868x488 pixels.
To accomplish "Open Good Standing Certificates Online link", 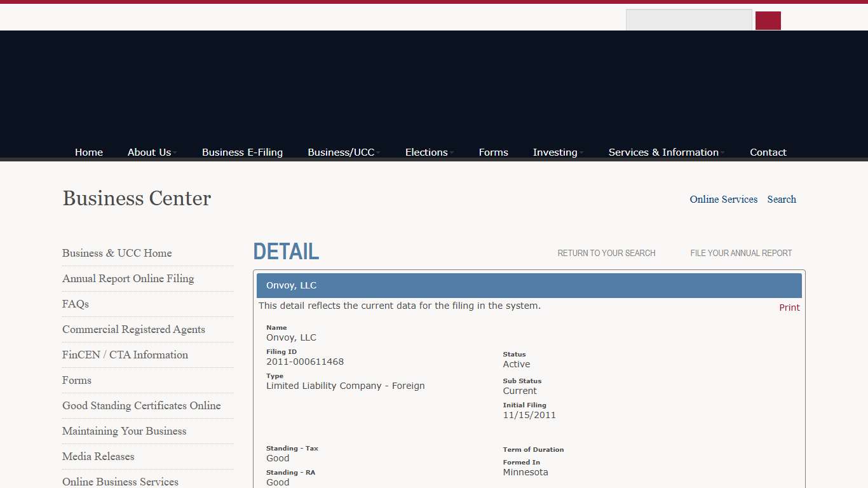I will point(141,405).
